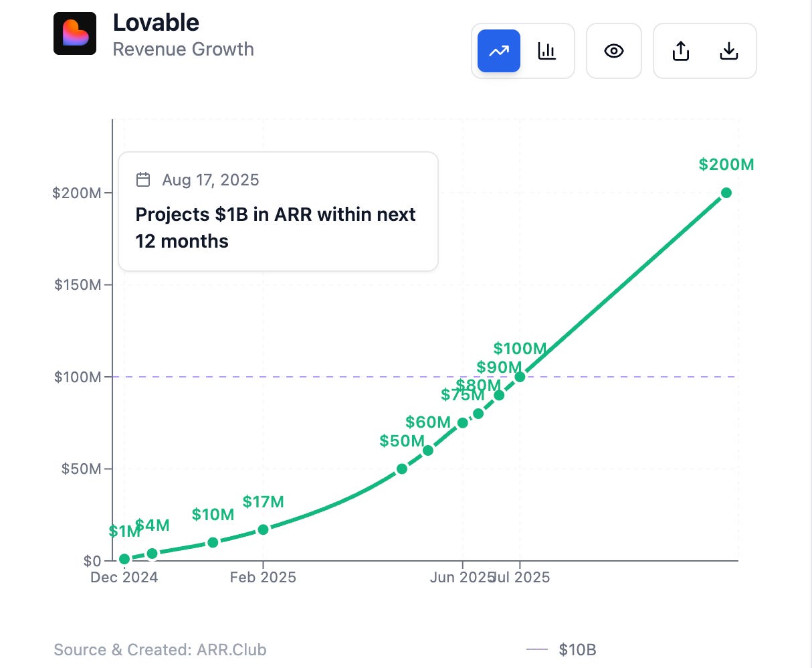The image size is (812, 668).
Task: Click the Aug 17, 2025 tooltip card
Action: (x=278, y=212)
